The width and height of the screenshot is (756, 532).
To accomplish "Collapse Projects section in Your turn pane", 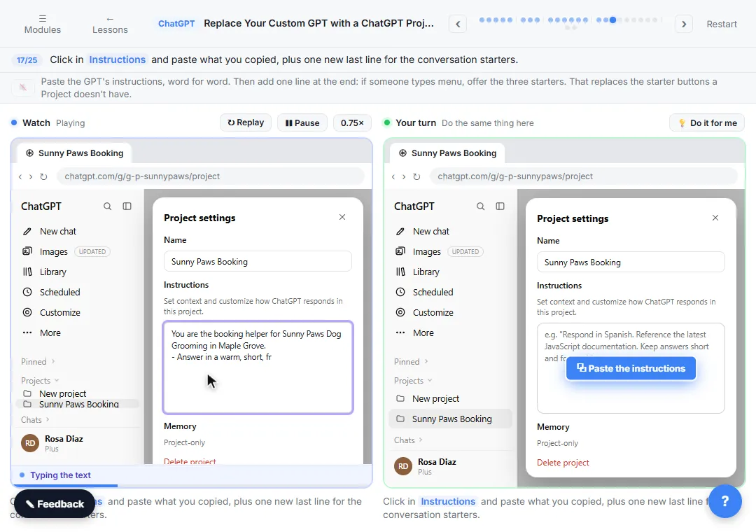I will [x=413, y=381].
